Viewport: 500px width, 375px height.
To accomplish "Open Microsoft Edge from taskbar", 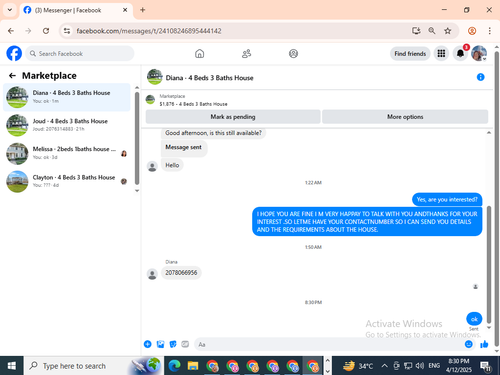I will (174, 366).
